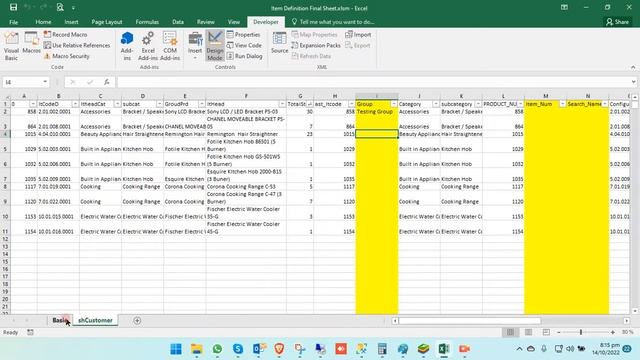Viewport: 640px width, 360px height.
Task: Customize Quick Access Toolbar dropdown
Action: point(73,8)
